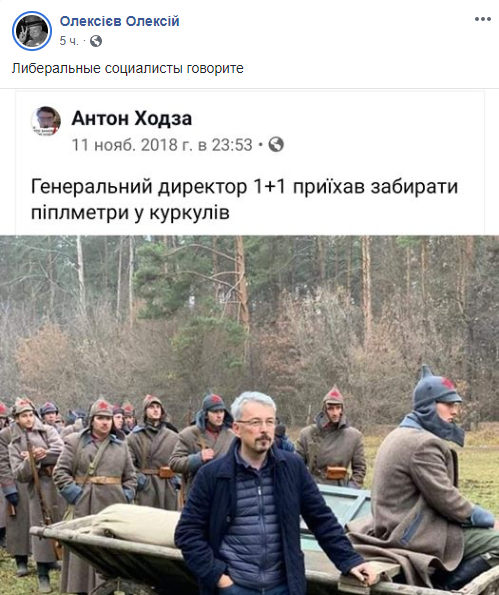Open Антон Ходза's small avatar
This screenshot has width=499, height=595.
(x=46, y=121)
